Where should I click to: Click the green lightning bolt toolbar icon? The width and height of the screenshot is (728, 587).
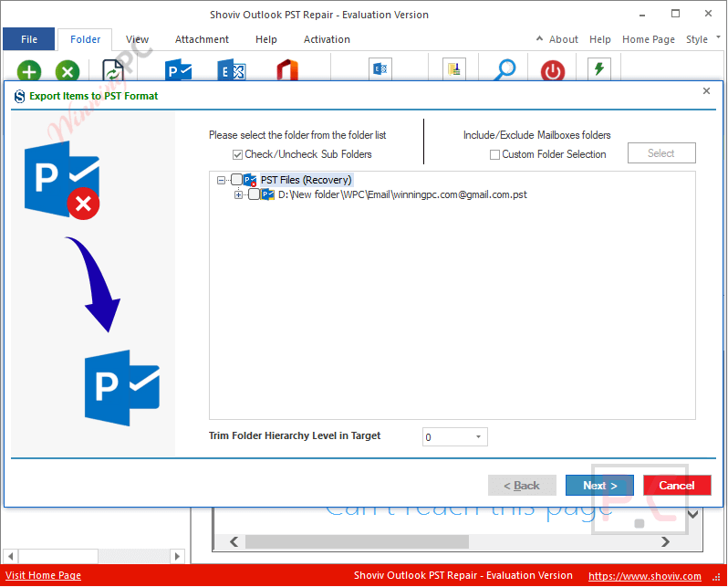click(x=599, y=68)
